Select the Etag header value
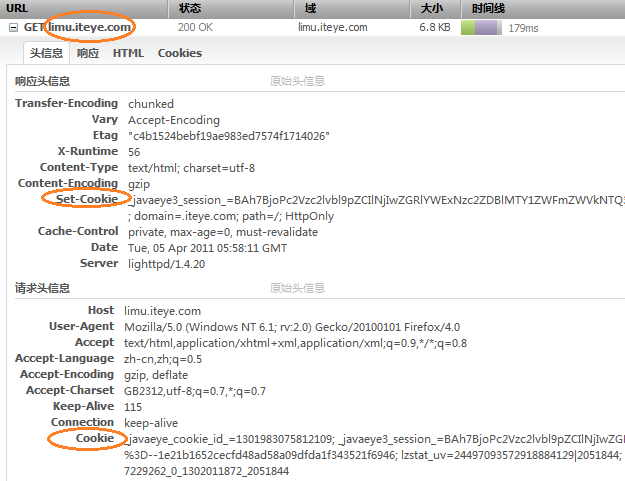This screenshot has height=481, width=625. coord(229,136)
